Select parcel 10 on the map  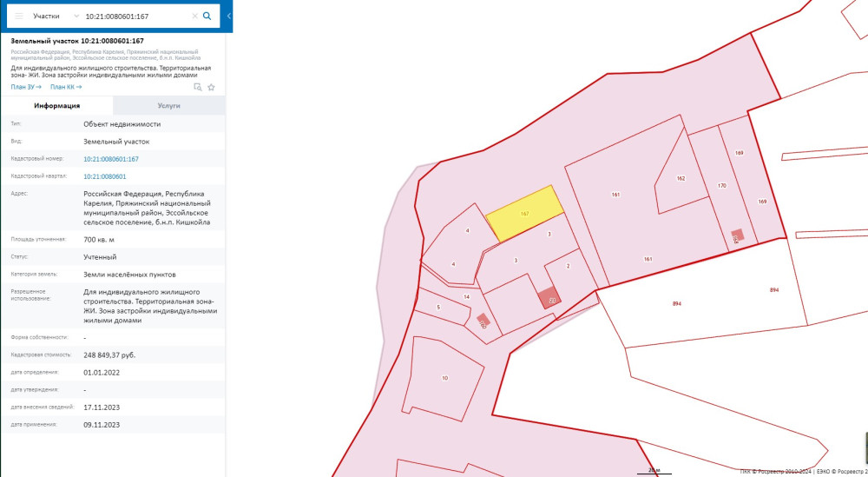tap(445, 377)
